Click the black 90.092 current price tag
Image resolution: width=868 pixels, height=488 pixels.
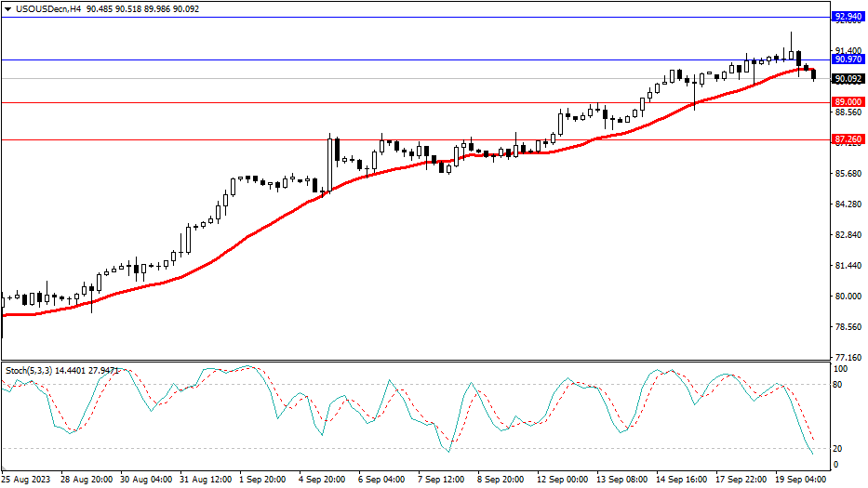[847, 79]
